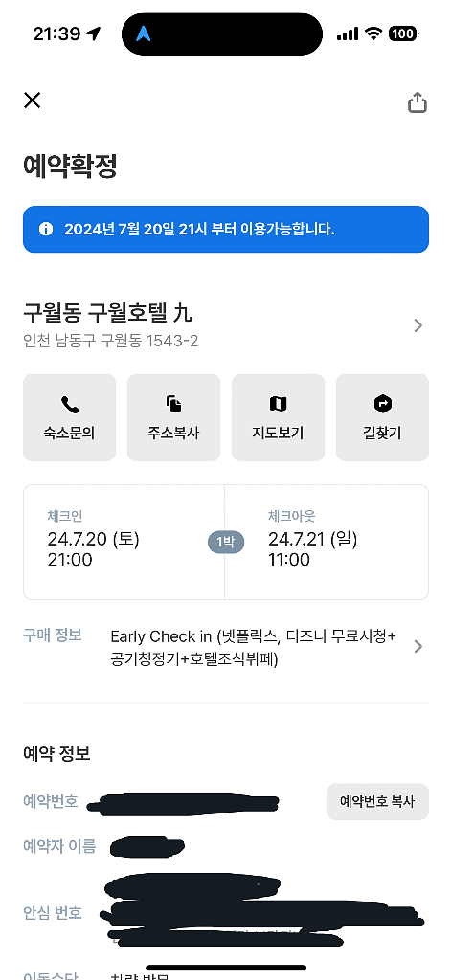This screenshot has width=452, height=980.
Task: Copy the reservation number with 예약번호 복사
Action: [377, 801]
